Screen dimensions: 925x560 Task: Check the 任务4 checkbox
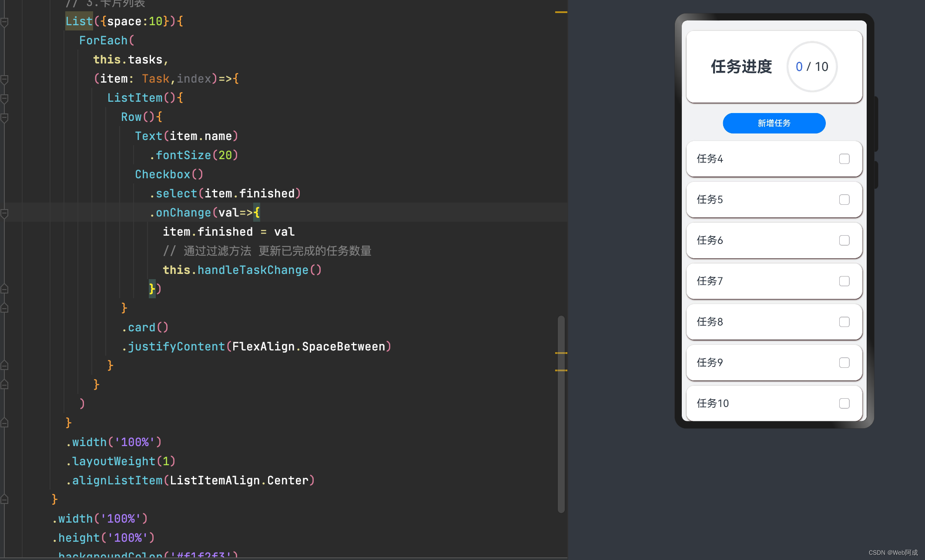(x=844, y=159)
